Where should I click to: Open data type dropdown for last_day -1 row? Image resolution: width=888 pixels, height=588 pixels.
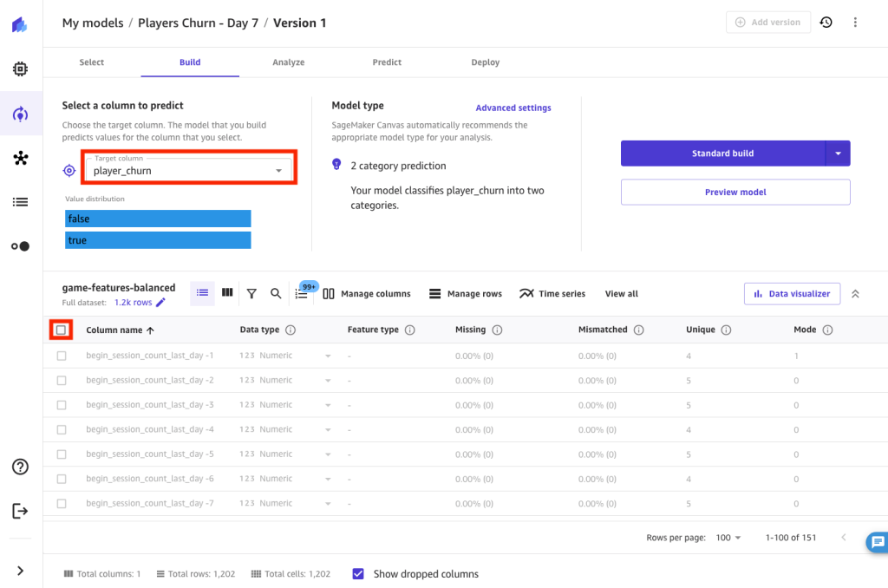coord(328,356)
